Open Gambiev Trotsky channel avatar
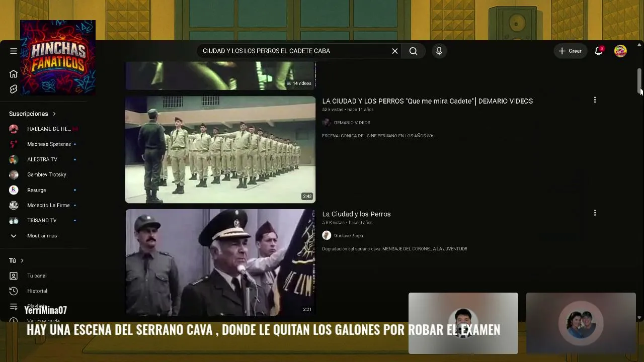 pyautogui.click(x=14, y=174)
